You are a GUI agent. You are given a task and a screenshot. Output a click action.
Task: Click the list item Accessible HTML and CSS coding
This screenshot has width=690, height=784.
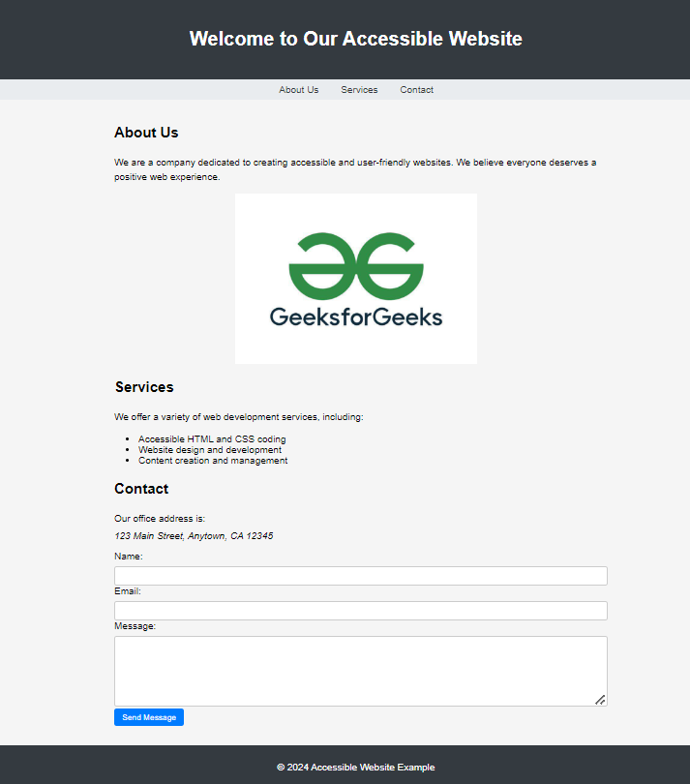tap(212, 439)
